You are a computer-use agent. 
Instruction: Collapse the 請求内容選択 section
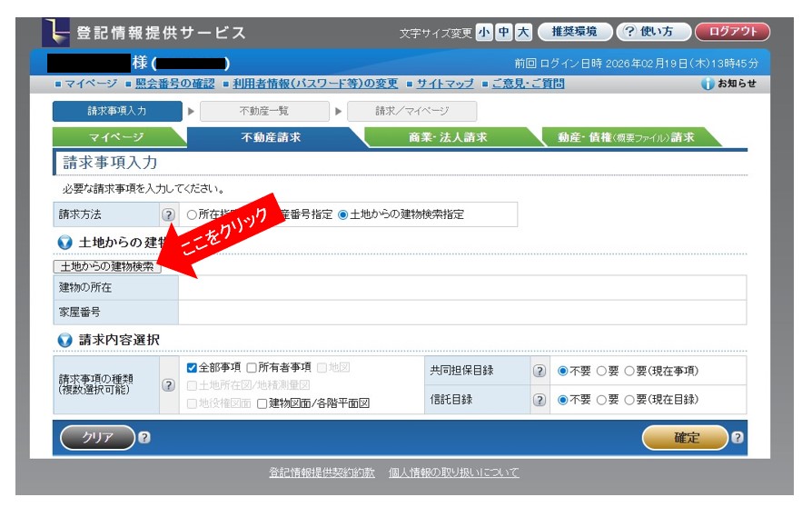pyautogui.click(x=64, y=340)
